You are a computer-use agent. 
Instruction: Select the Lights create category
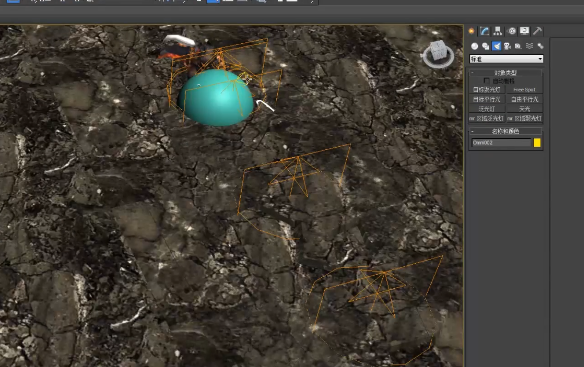[496, 46]
